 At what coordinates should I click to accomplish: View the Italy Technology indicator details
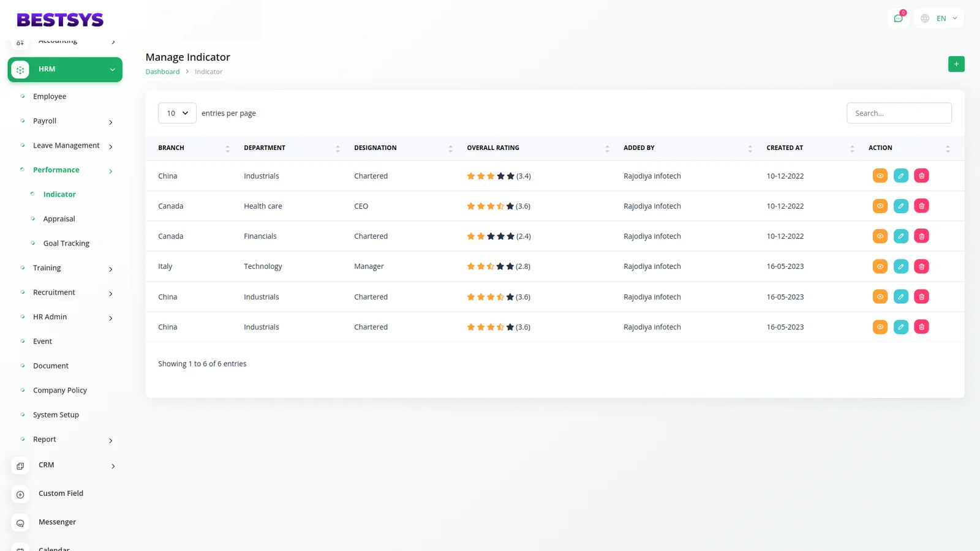(x=880, y=266)
